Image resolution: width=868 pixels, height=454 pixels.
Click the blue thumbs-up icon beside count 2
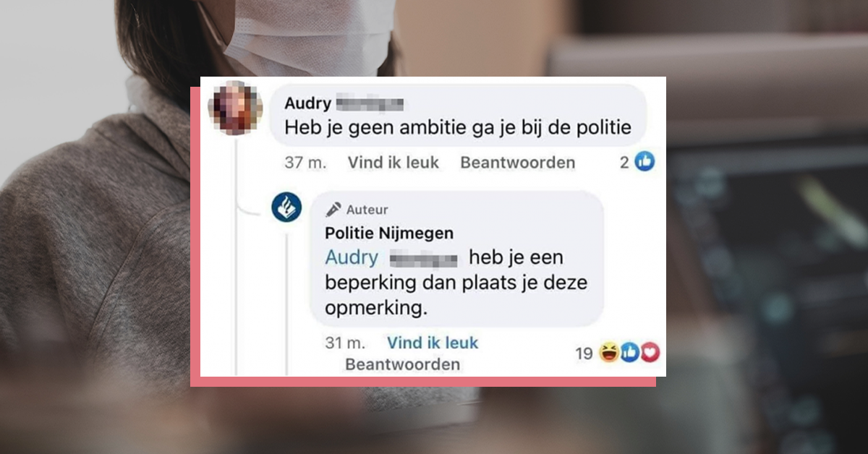pos(644,162)
